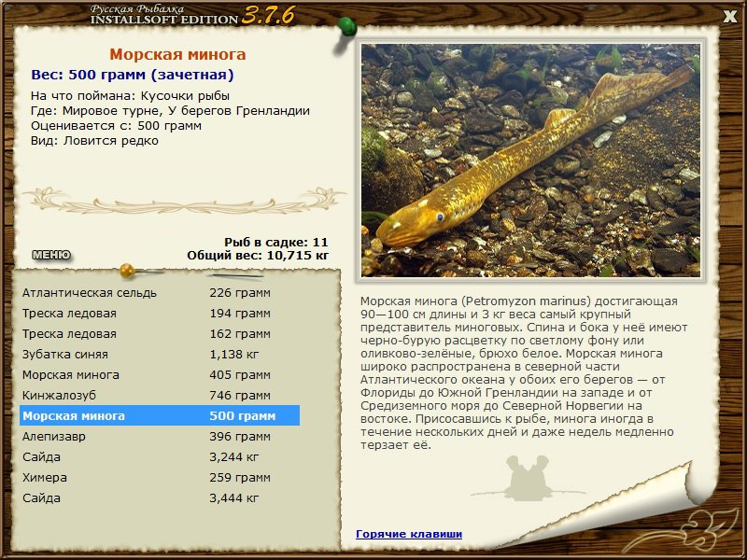This screenshot has width=747, height=560.
Task: Click the Вид: Ловится редко line
Action: [94, 141]
